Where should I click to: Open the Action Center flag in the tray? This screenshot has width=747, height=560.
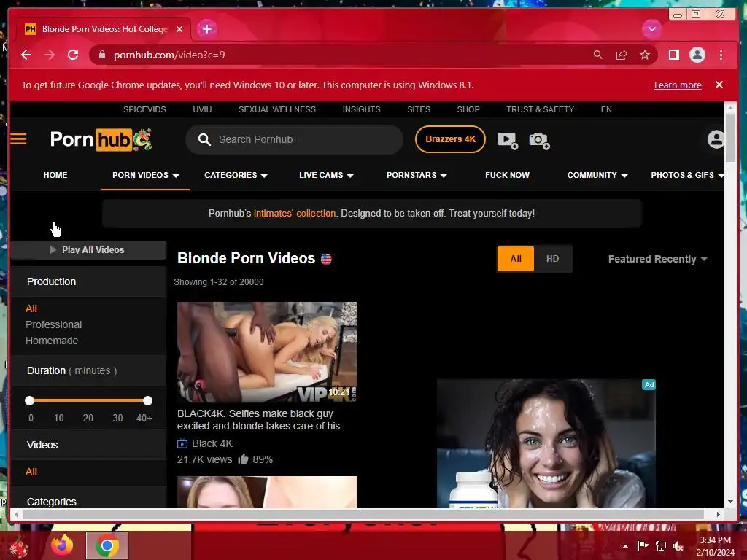click(643, 545)
